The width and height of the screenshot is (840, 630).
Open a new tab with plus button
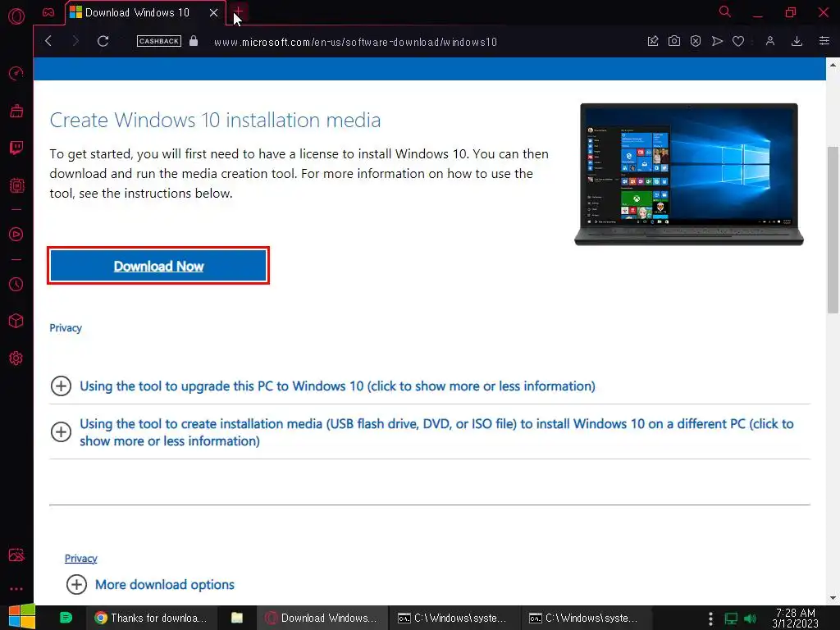238,11
